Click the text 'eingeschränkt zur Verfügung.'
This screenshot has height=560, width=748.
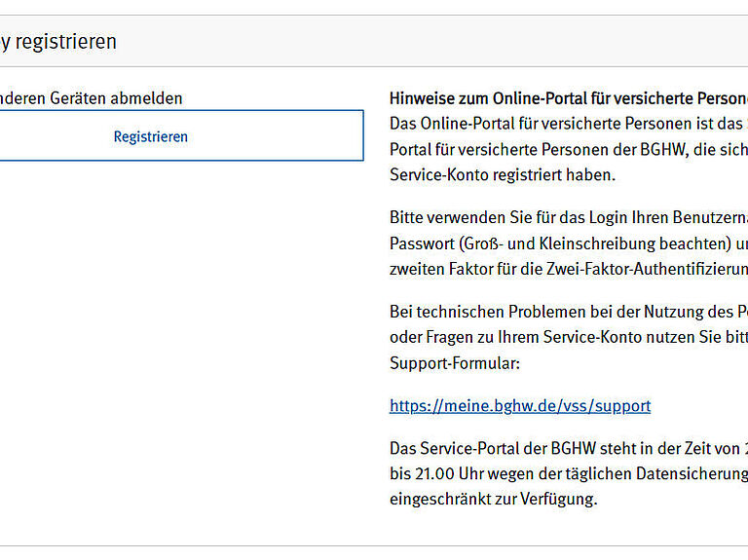(x=493, y=500)
